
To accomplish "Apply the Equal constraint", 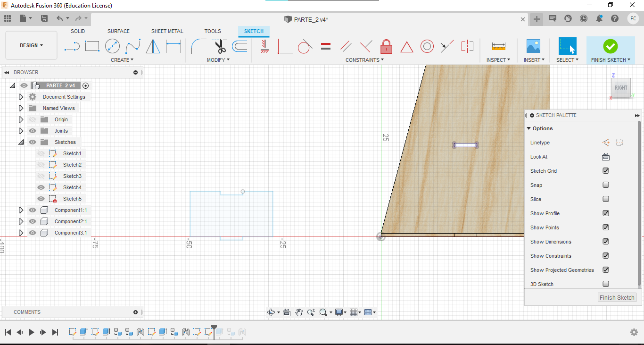I will (x=325, y=46).
